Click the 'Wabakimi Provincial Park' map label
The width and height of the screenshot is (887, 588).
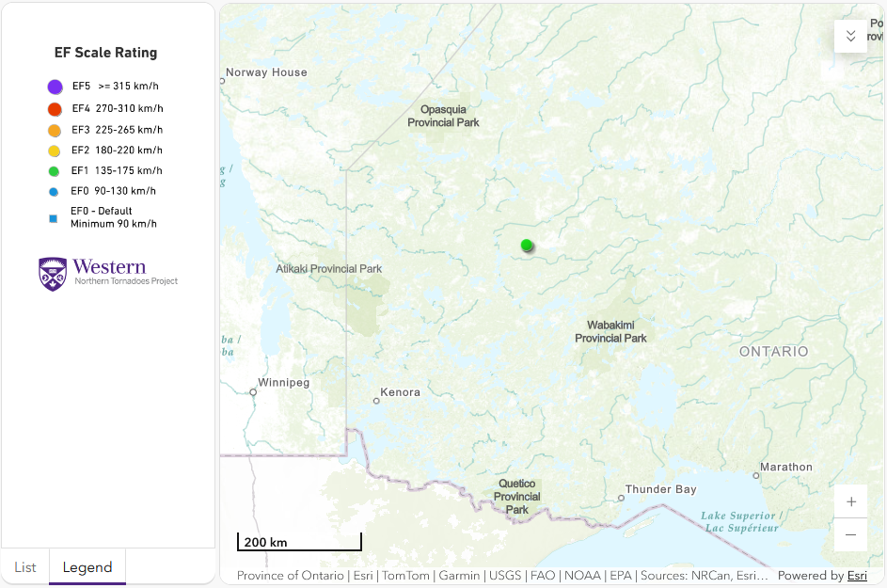(611, 332)
